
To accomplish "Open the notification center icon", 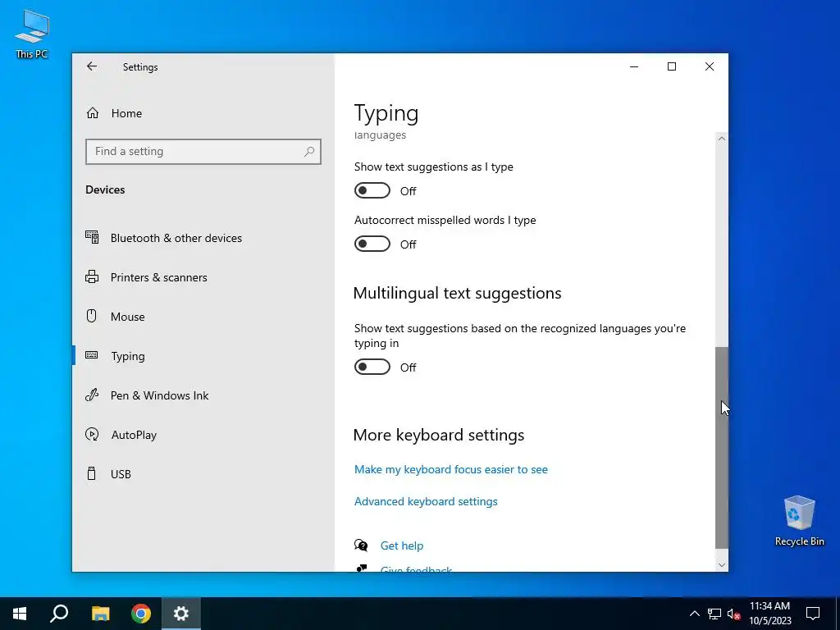I will point(813,614).
